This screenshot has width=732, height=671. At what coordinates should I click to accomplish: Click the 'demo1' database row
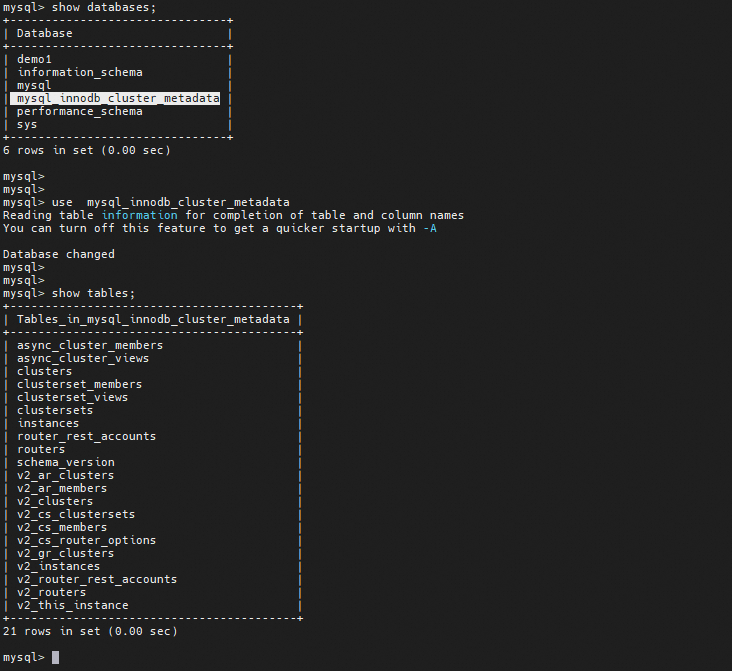click(34, 59)
